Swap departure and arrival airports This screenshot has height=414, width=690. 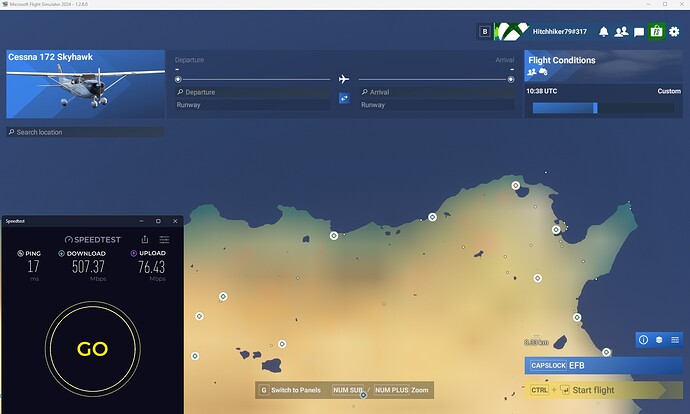pos(344,98)
